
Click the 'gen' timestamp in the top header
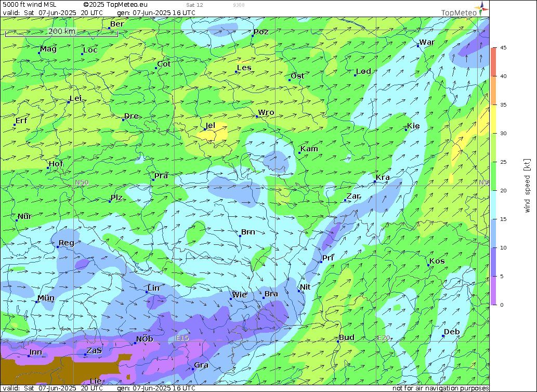[x=156, y=13]
